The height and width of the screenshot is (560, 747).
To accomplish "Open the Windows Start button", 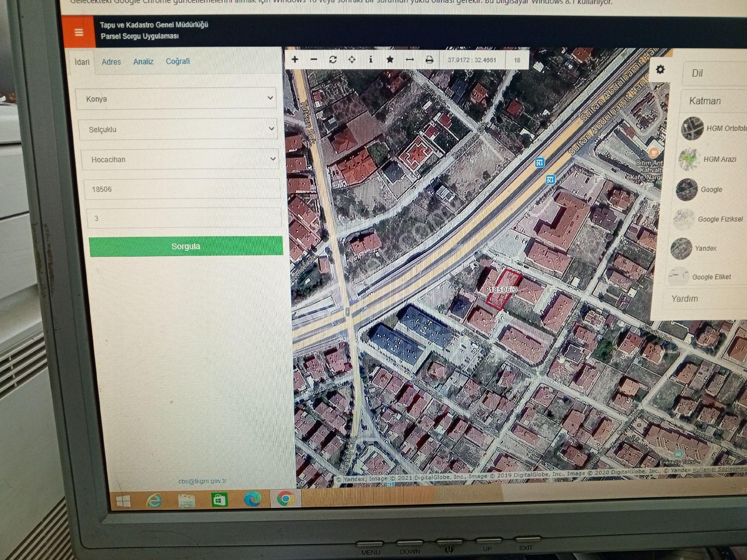I will click(x=123, y=501).
